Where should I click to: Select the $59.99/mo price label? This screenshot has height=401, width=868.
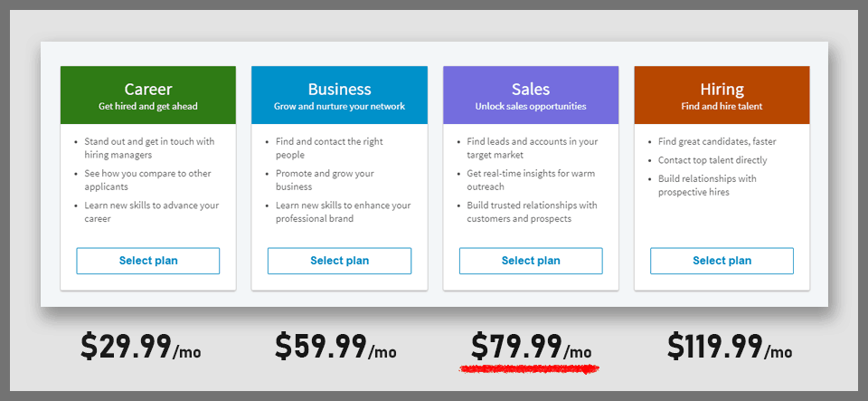(335, 346)
